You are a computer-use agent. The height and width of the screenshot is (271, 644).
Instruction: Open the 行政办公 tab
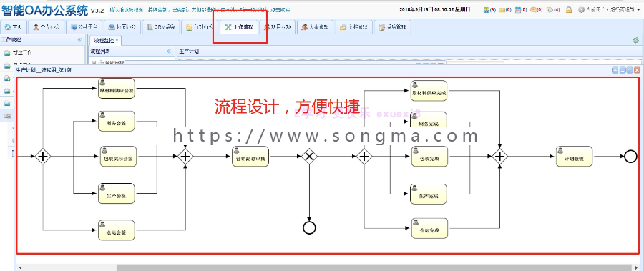pyautogui.click(x=199, y=27)
